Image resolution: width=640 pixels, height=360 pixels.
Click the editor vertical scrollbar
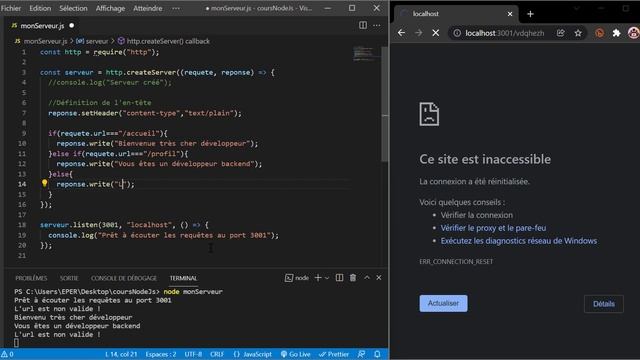point(384,104)
